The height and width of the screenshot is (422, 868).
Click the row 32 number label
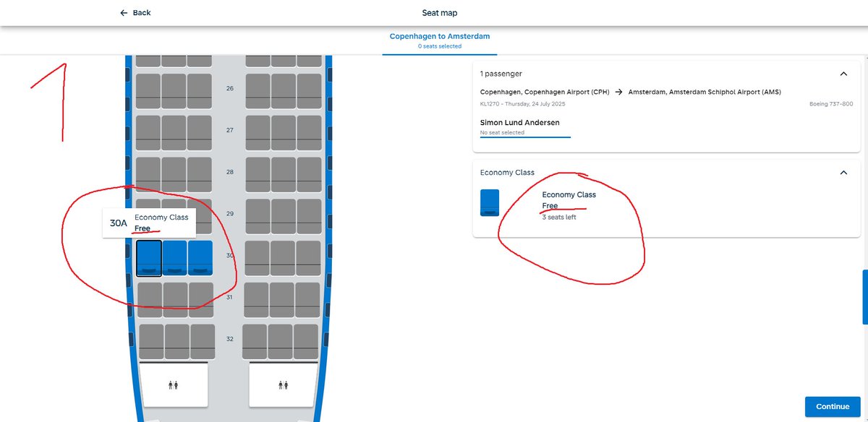tap(230, 339)
